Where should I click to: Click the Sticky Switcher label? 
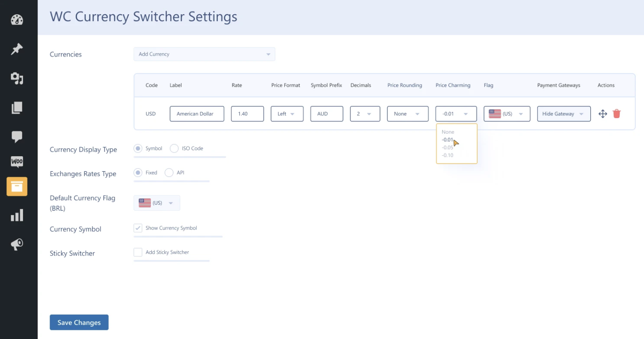(72, 254)
